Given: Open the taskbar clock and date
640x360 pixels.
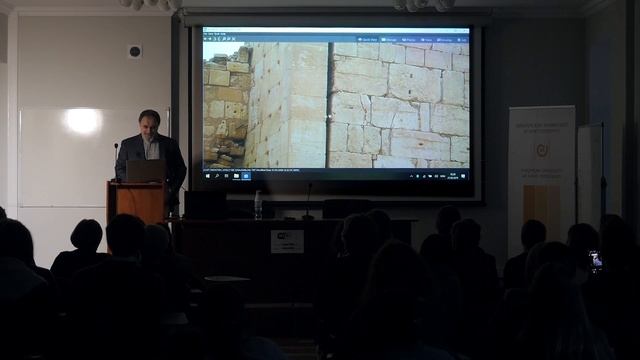Looking at the screenshot, I should click(452, 176).
